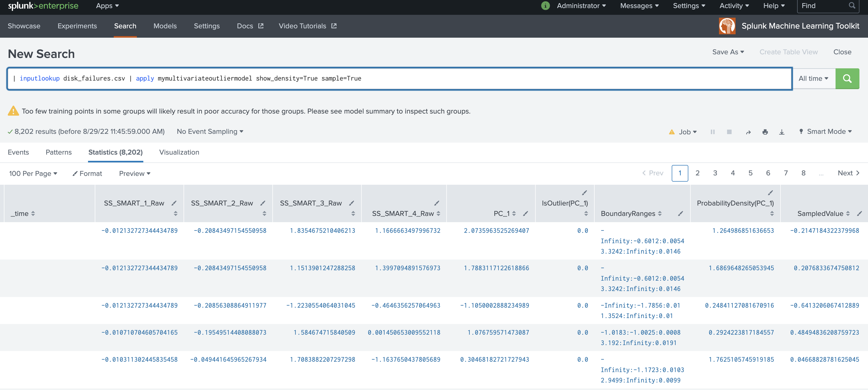Edit the BoundaryRanges column pencil icon
The width and height of the screenshot is (868, 390).
point(681,213)
